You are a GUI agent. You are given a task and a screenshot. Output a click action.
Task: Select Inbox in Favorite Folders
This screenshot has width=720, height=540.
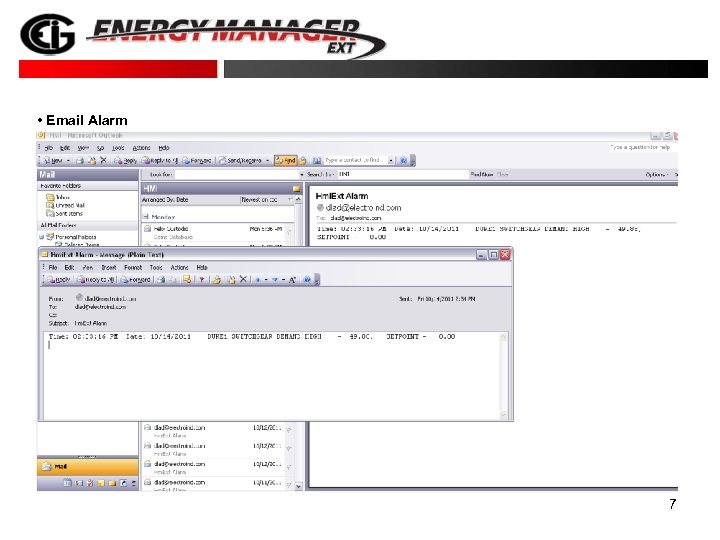point(58,197)
